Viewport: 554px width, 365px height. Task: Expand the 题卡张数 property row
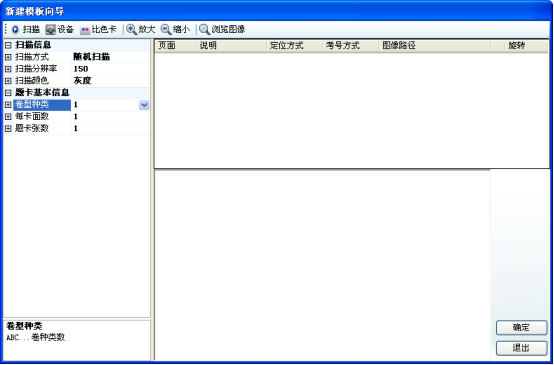click(8, 129)
